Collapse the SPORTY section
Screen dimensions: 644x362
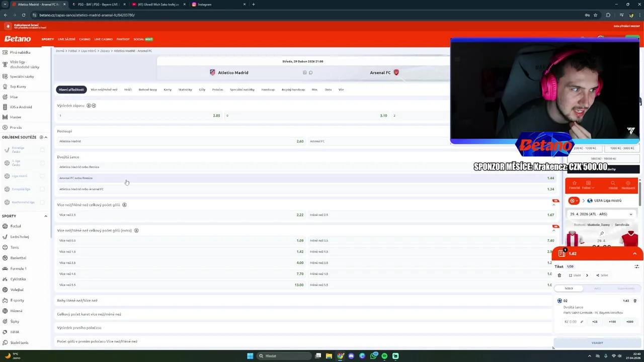[x=46, y=216]
